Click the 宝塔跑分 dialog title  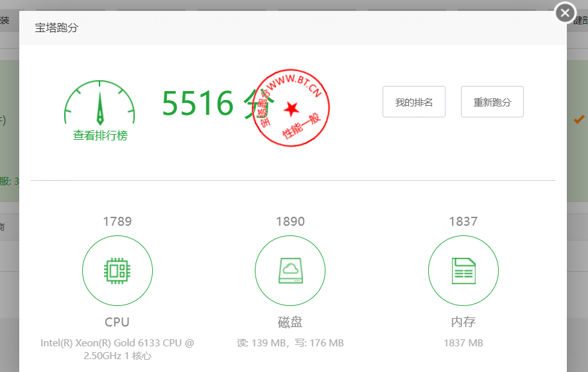click(x=56, y=28)
